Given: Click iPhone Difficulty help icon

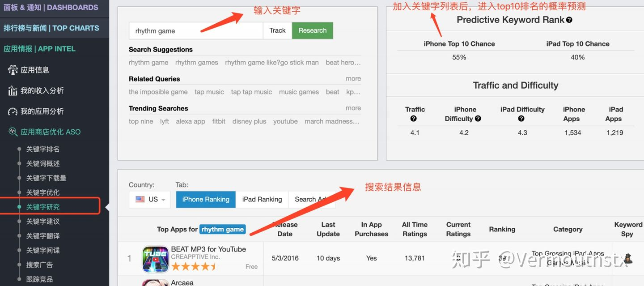Looking at the screenshot, I should (x=478, y=119).
